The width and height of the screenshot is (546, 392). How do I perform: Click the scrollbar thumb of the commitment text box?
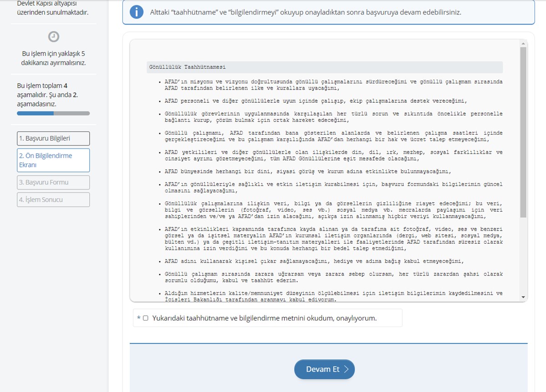coord(523,132)
